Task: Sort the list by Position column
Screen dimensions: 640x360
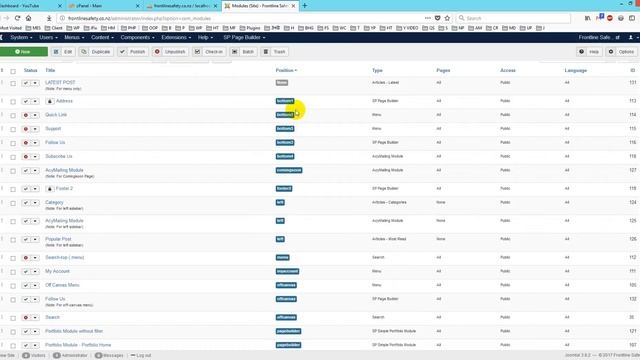Action: coord(286,70)
